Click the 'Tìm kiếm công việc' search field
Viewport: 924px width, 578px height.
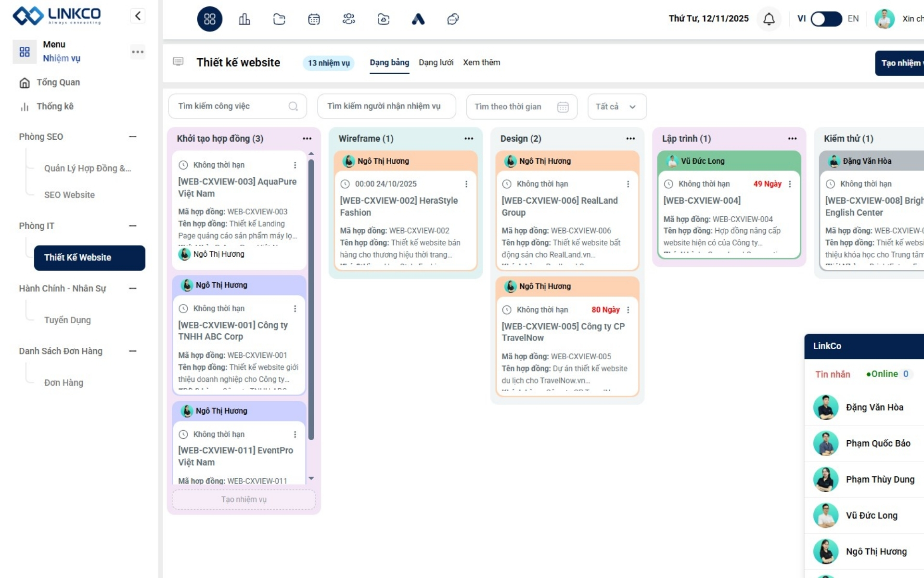click(231, 106)
